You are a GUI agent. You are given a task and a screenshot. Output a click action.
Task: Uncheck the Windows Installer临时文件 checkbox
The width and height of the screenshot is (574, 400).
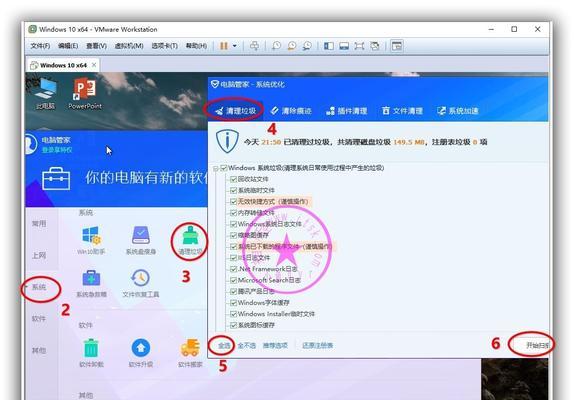[233, 314]
